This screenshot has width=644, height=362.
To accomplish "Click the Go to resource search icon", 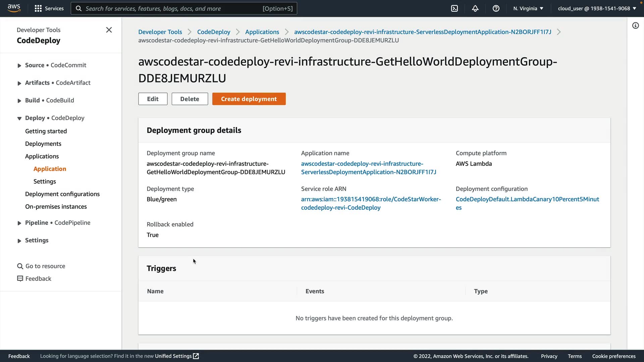I will click(20, 266).
